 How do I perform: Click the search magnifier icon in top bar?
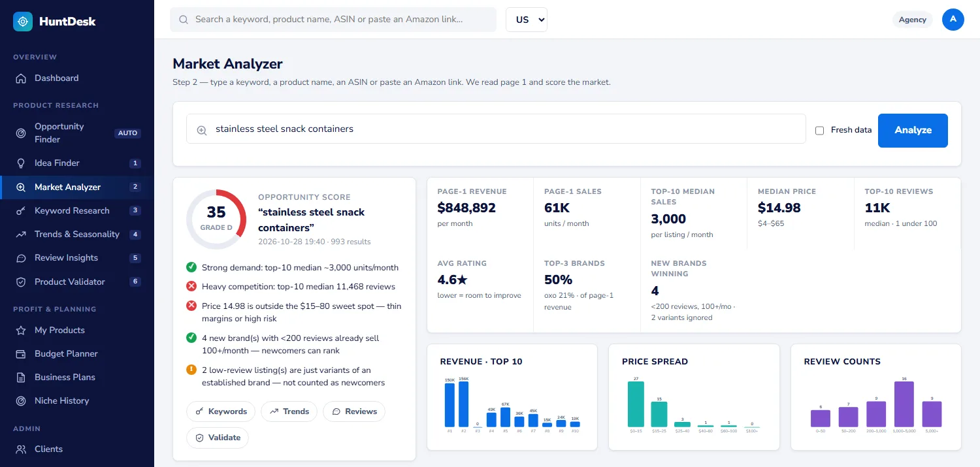pos(184,20)
